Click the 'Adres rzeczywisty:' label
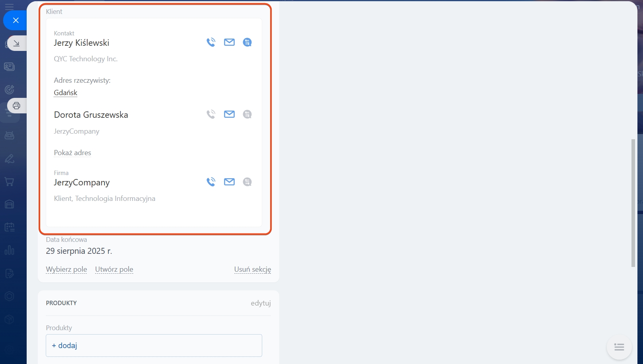The image size is (643, 364). coord(82,80)
